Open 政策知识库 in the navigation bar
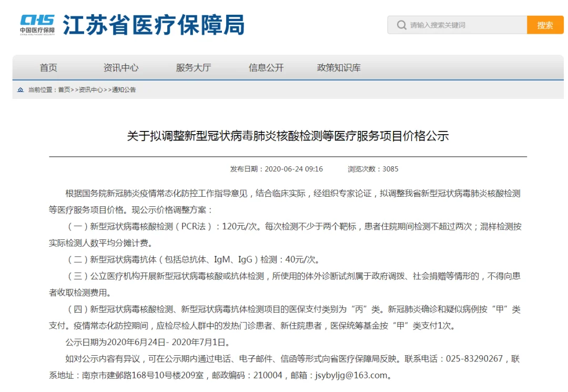 [339, 68]
